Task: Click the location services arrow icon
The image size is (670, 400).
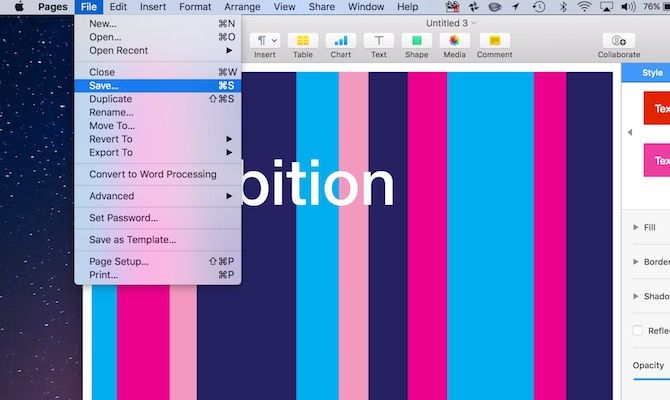Action: click(516, 6)
